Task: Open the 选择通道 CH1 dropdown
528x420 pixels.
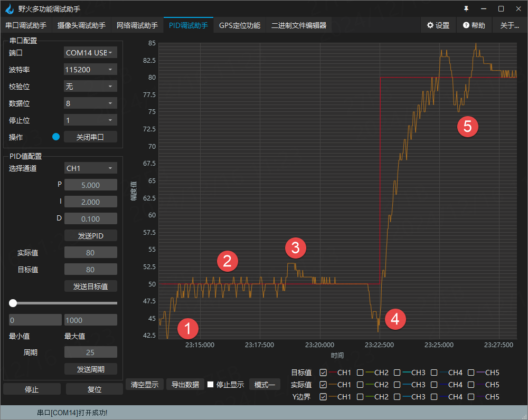Action: click(x=90, y=168)
